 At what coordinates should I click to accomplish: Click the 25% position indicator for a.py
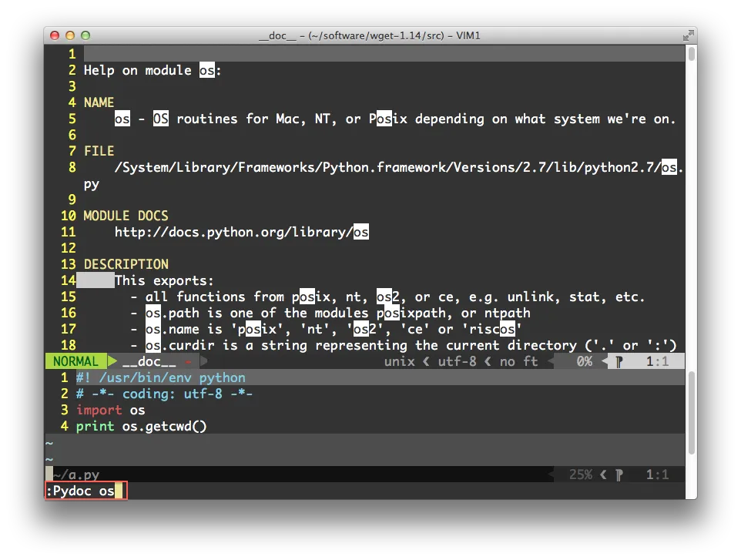point(580,474)
